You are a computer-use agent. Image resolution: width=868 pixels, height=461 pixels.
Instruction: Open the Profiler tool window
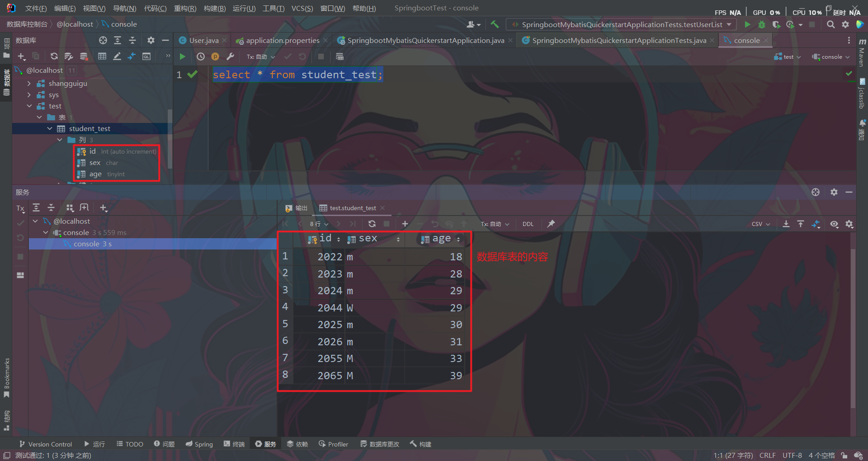coord(333,444)
